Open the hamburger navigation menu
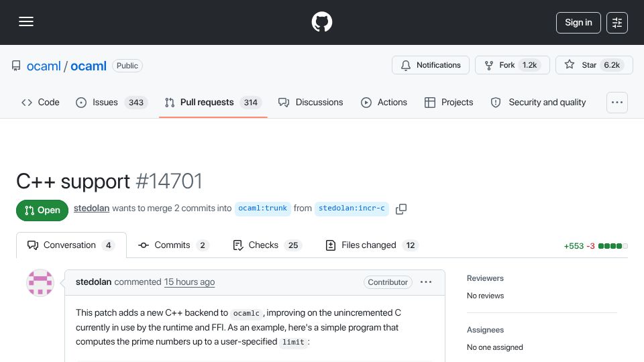 tap(26, 21)
